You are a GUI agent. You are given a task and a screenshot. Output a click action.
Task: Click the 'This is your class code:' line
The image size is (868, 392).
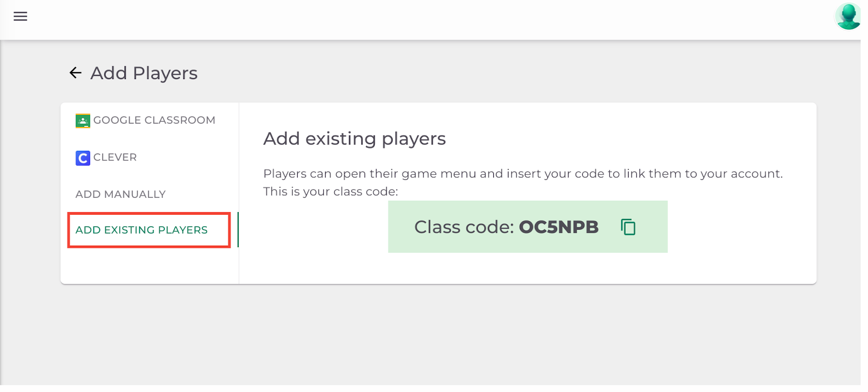coord(330,191)
